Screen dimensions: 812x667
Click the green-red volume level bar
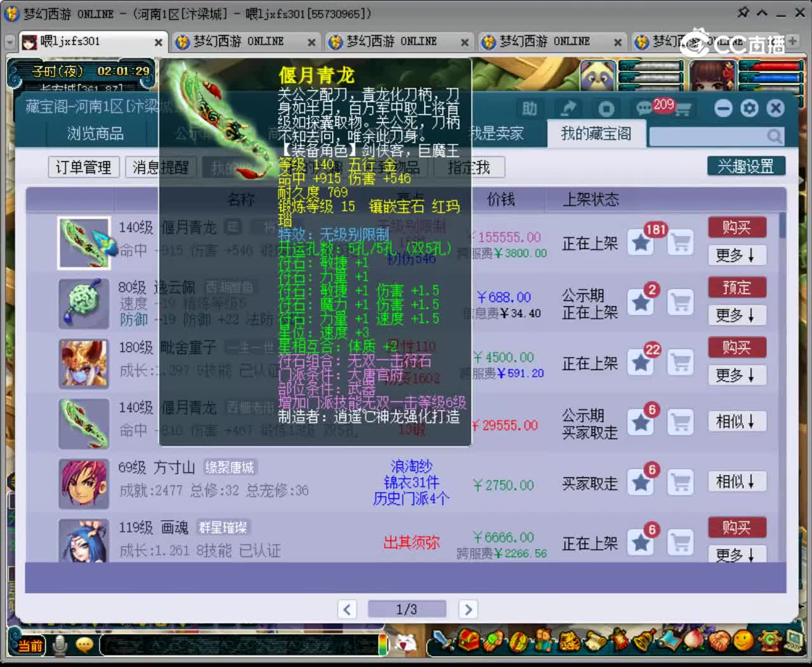pos(383,644)
